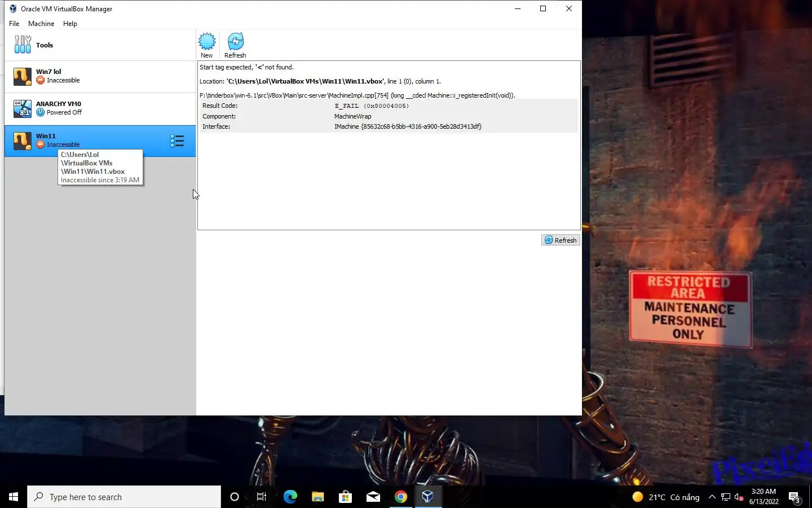Click the Powered Off status icon
Image resolution: width=812 pixels, height=508 pixels.
(x=40, y=112)
